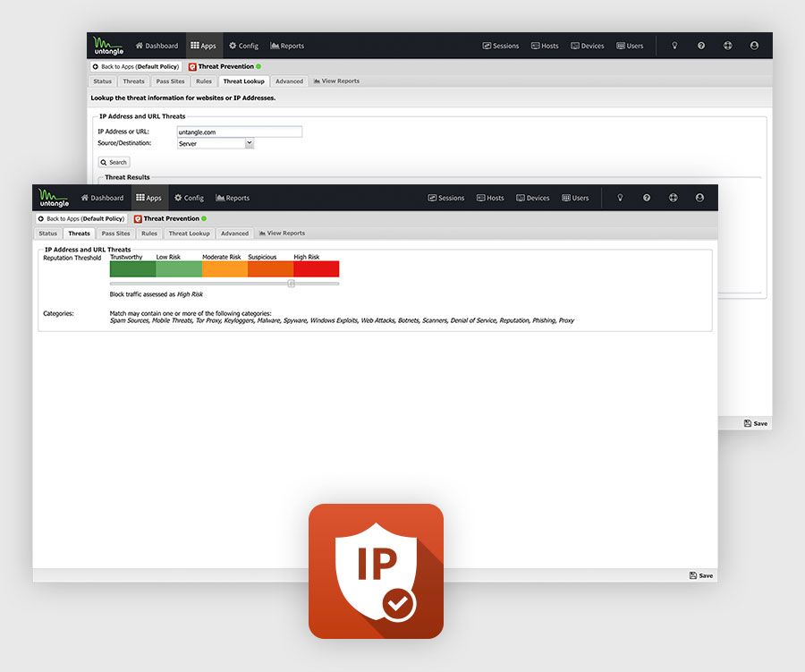Open Devices in the front window navbar

533,198
